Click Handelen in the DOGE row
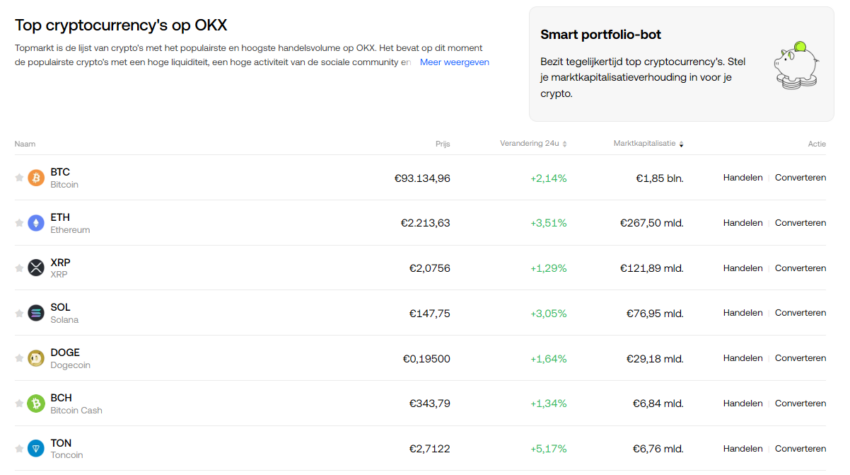 (743, 358)
